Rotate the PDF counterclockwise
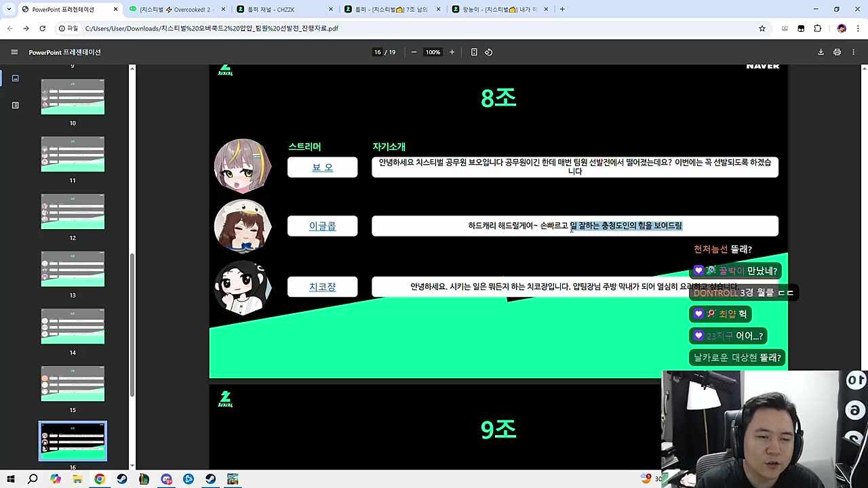Image resolution: width=868 pixels, height=488 pixels. pyautogui.click(x=488, y=52)
